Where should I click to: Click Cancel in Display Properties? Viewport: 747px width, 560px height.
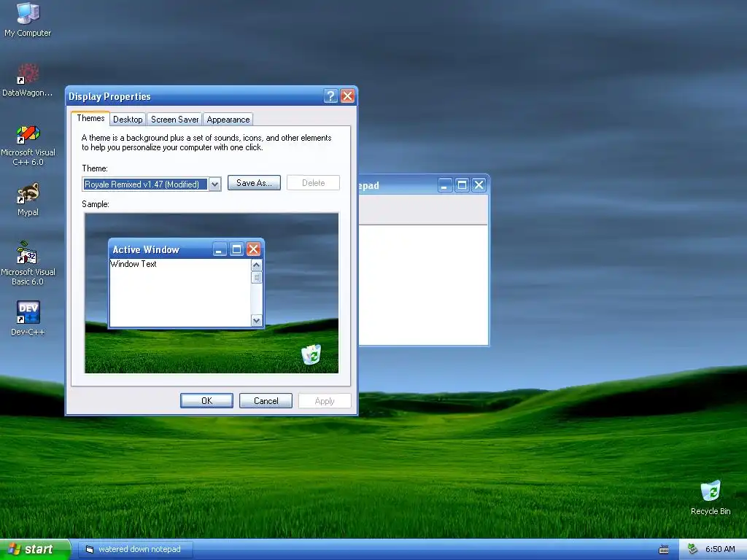point(266,401)
